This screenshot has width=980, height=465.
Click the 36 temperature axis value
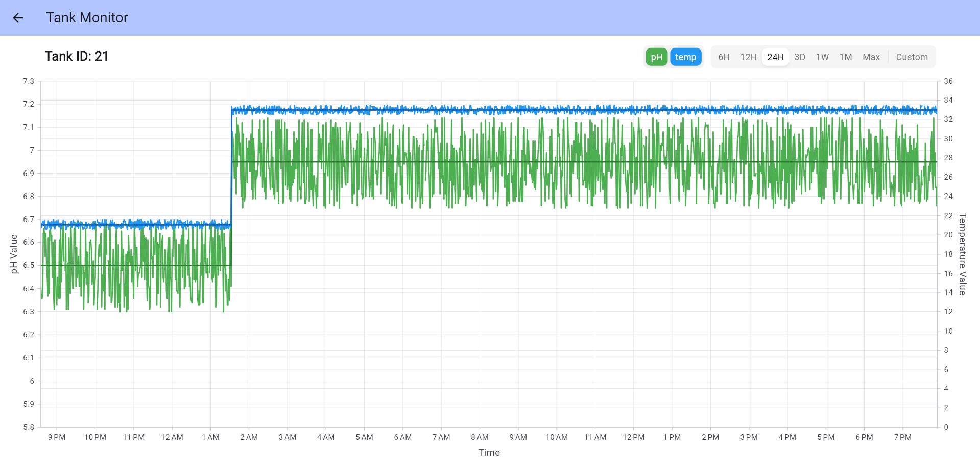coord(948,81)
